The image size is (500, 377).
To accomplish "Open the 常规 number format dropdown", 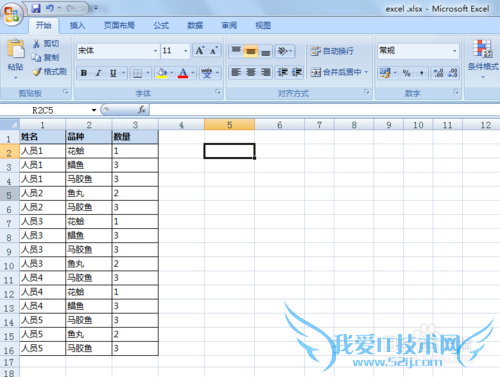I will pos(455,51).
